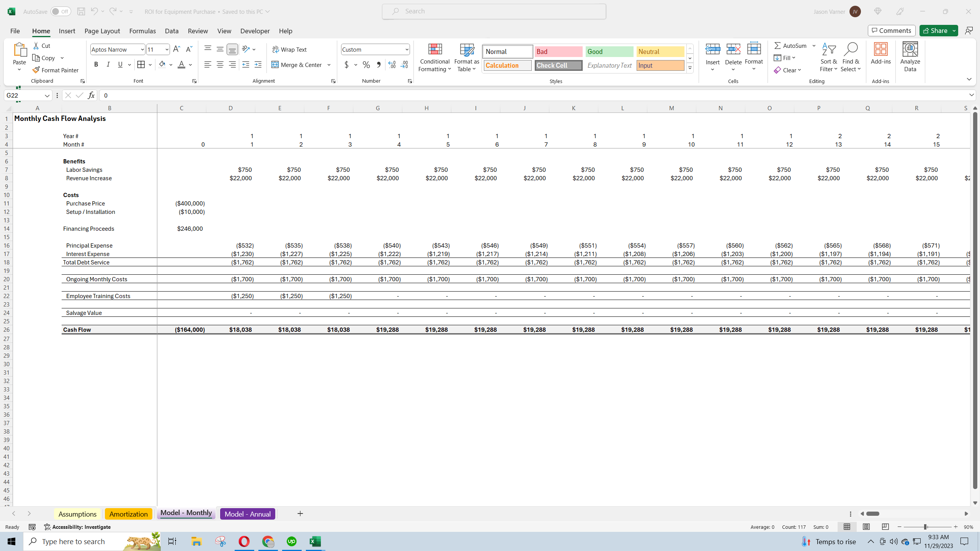Open Conditional Formatting options
This screenshot has height=551, width=980.
434,57
